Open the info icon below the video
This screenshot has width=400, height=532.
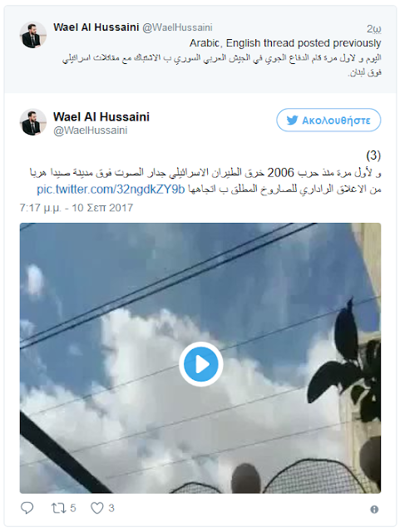[374, 510]
